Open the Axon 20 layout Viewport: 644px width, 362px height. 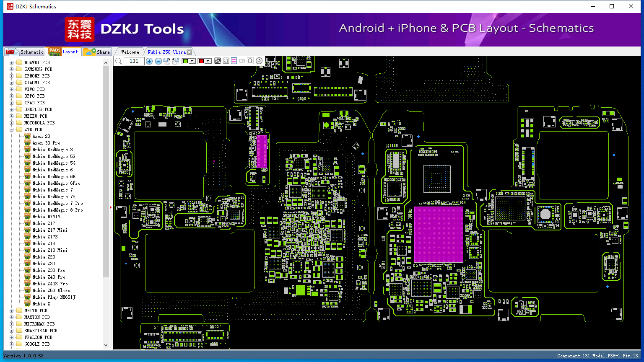point(41,136)
